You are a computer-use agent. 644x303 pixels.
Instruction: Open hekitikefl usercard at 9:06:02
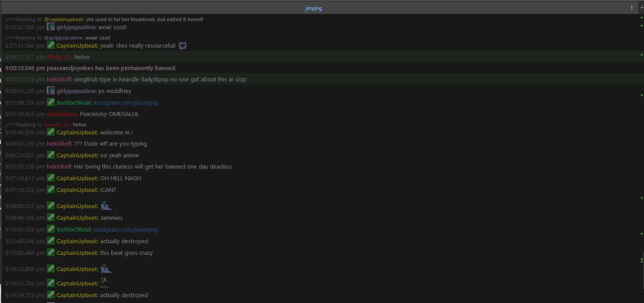pyautogui.click(x=59, y=144)
